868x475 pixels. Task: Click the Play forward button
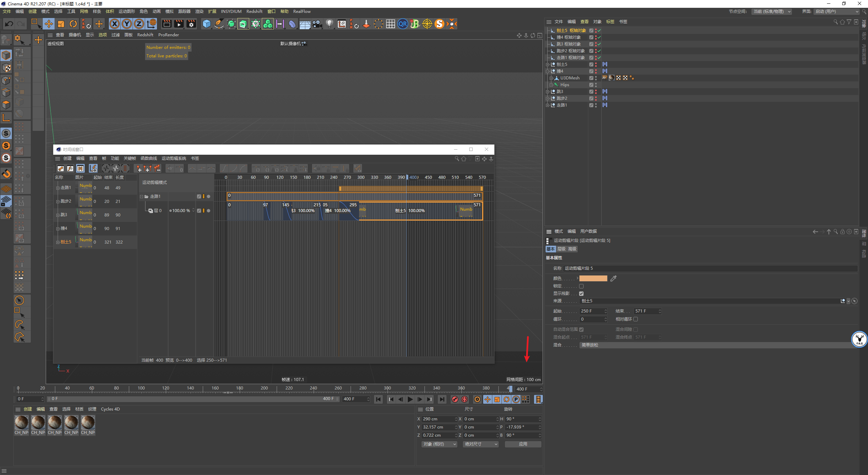410,399
